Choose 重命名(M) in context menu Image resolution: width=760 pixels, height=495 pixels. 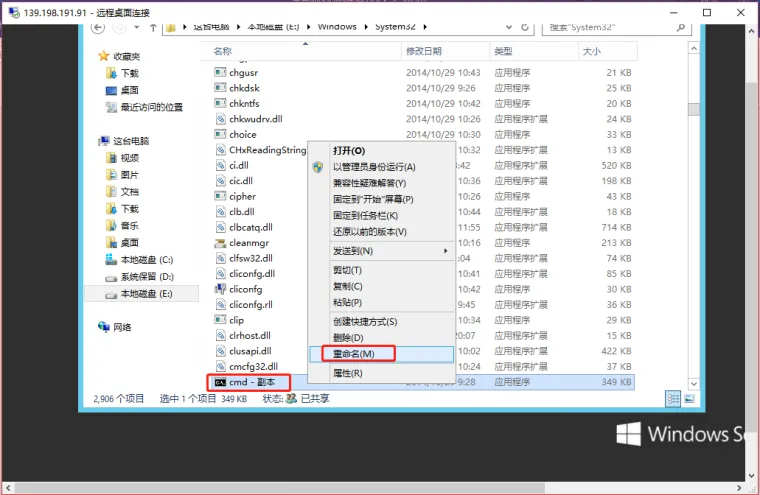click(381, 354)
